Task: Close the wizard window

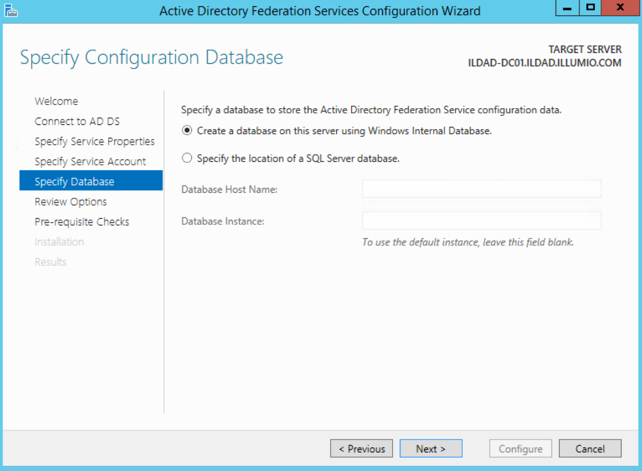Action: (x=620, y=8)
